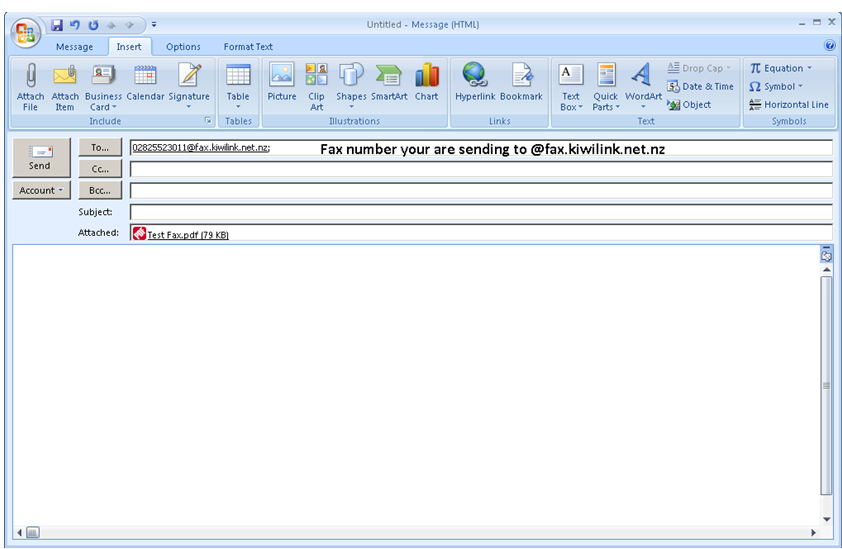This screenshot has width=842, height=549.
Task: Open the Format Text tab
Action: tap(248, 47)
